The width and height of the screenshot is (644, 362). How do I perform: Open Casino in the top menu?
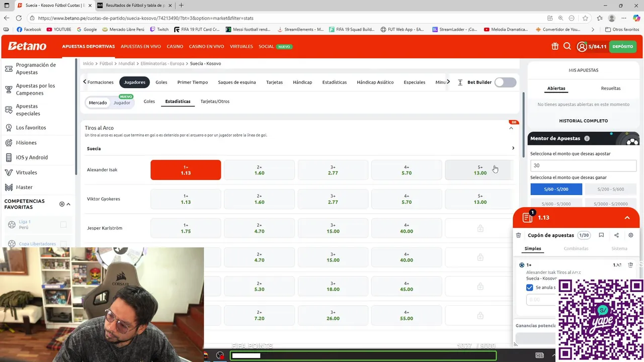coord(175,46)
